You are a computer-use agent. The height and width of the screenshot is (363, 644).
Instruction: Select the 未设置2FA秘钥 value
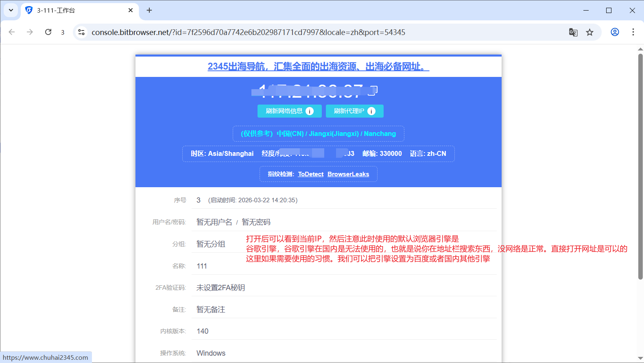[220, 288]
